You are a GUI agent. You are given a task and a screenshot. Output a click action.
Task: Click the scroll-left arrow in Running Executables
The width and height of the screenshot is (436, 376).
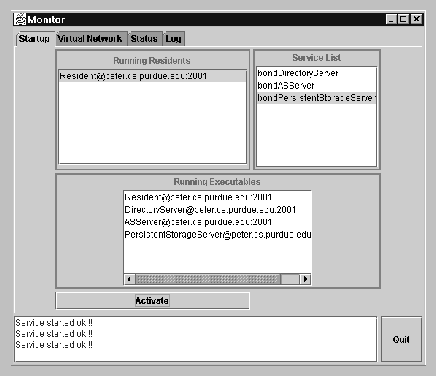pyautogui.click(x=129, y=279)
